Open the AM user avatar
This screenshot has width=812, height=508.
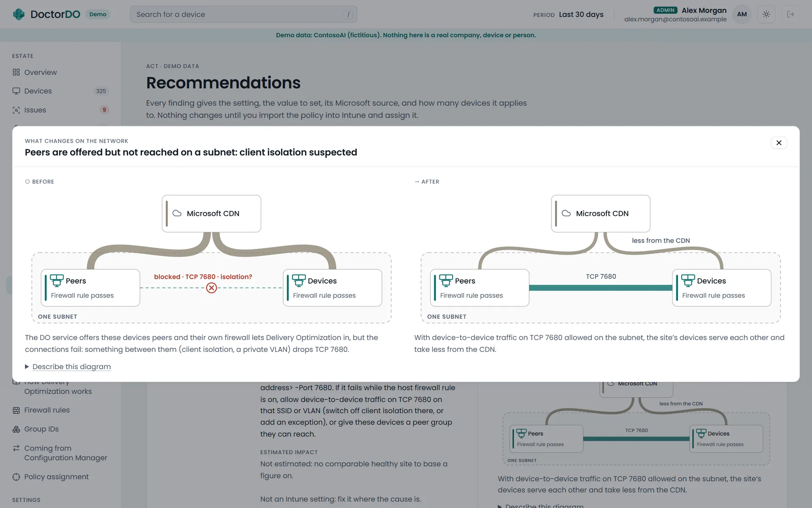point(742,14)
